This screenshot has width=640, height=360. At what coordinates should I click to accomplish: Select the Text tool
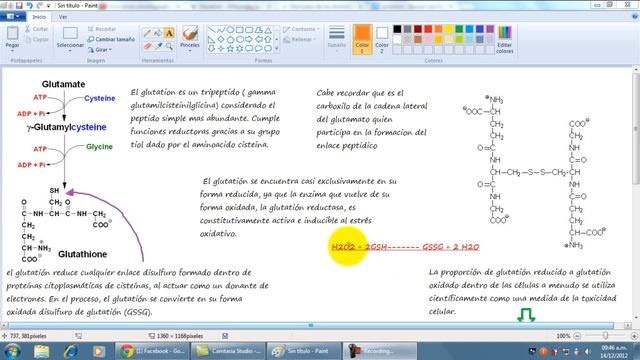[169, 33]
